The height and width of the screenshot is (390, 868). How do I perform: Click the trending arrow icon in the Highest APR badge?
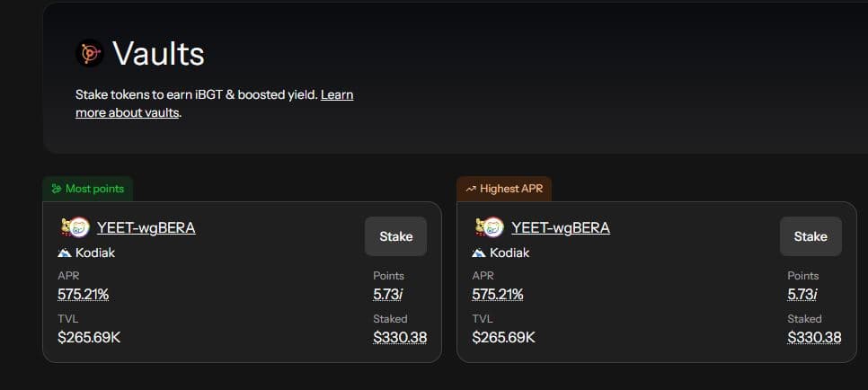tap(471, 189)
